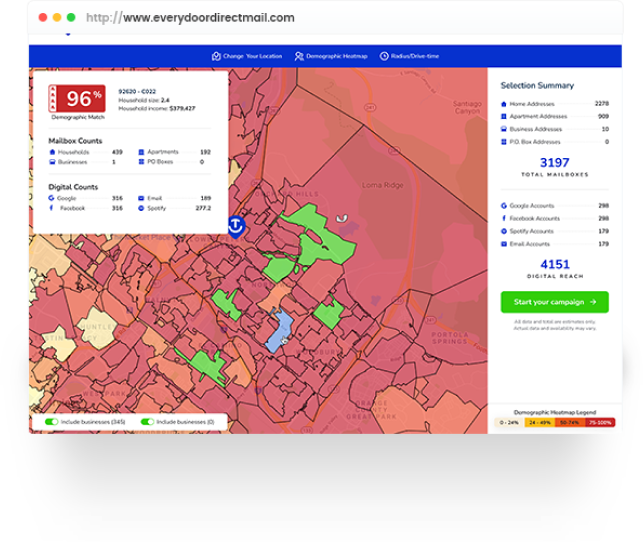The image size is (643, 542).
Task: Toggle Include businesses (0) switch
Action: [x=147, y=422]
